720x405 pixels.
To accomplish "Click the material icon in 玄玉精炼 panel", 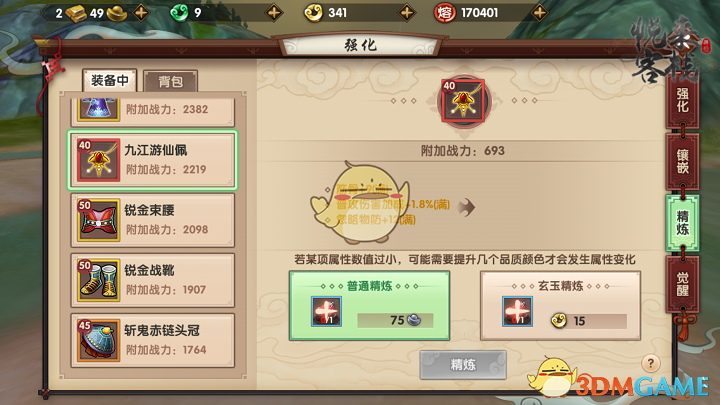I will click(518, 312).
